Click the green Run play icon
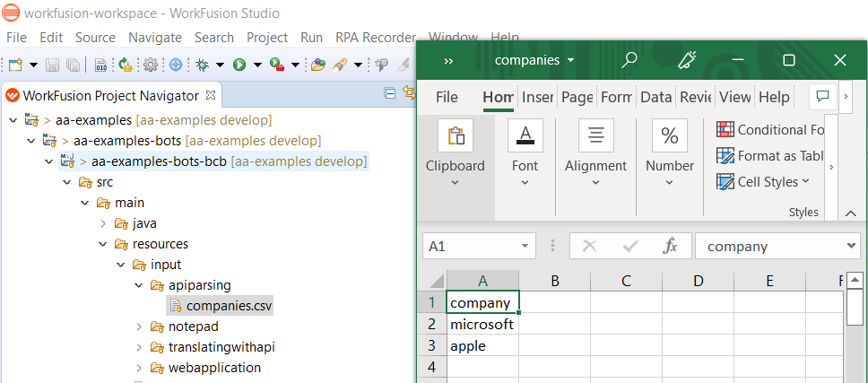The height and width of the screenshot is (383, 868). 239,65
